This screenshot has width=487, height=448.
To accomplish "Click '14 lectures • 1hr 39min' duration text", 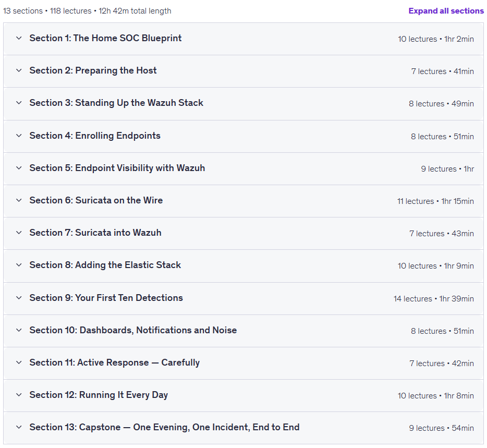I will 434,299.
